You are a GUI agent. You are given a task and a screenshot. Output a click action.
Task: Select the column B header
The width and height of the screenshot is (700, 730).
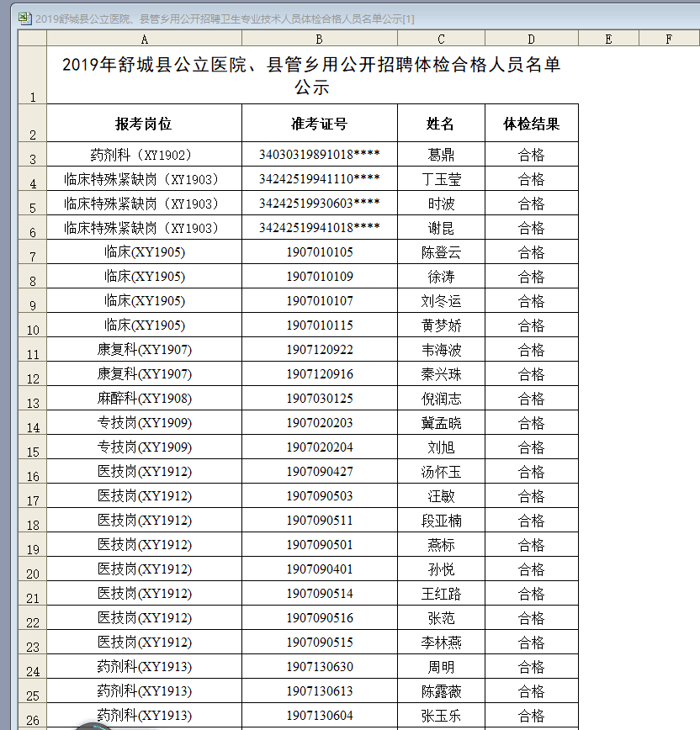[x=320, y=39]
